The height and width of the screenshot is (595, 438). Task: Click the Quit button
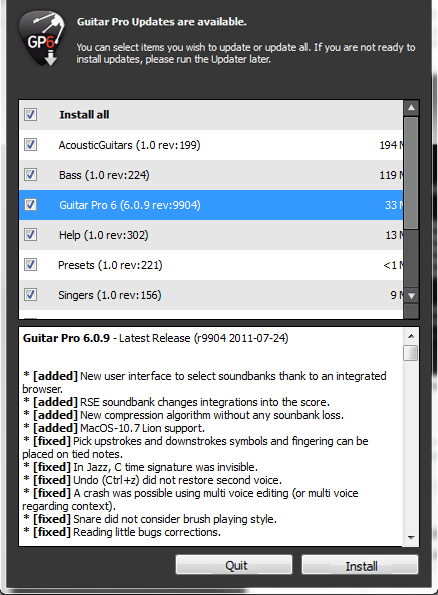pos(234,565)
